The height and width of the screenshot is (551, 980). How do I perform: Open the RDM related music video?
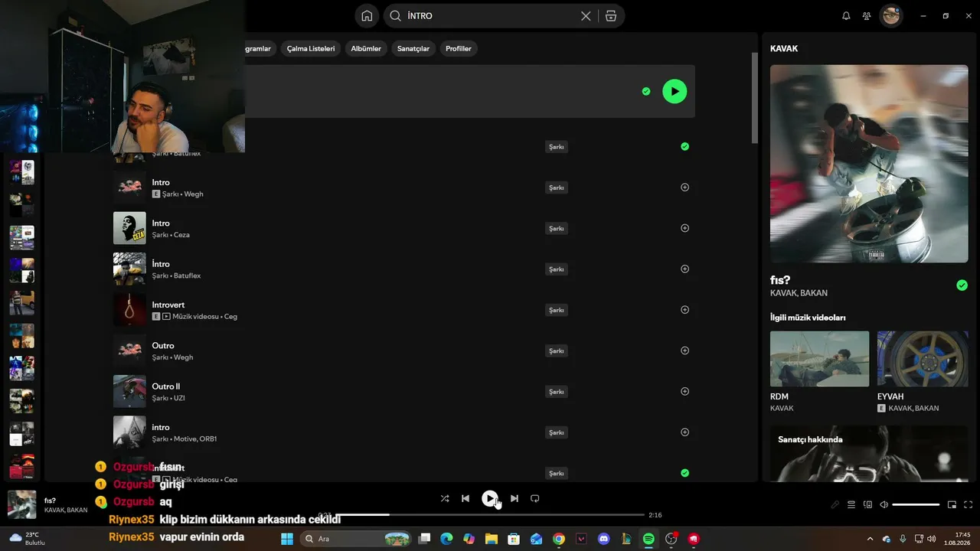(x=819, y=359)
